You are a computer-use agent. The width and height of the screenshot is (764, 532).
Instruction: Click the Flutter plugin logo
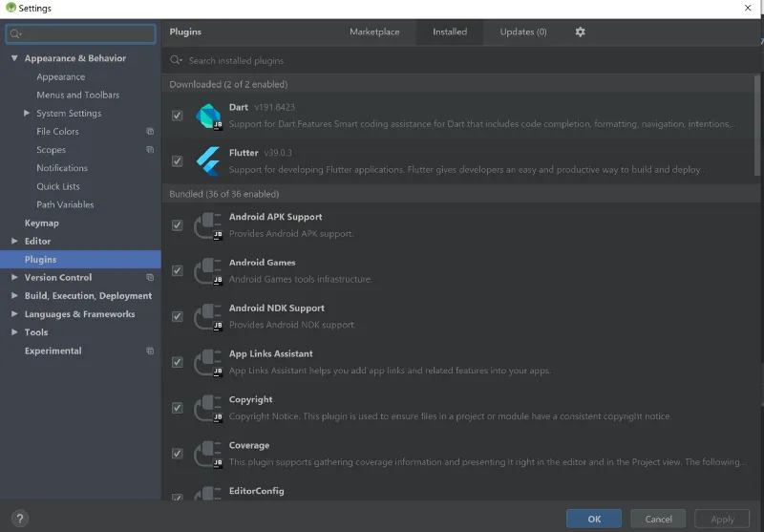208,161
